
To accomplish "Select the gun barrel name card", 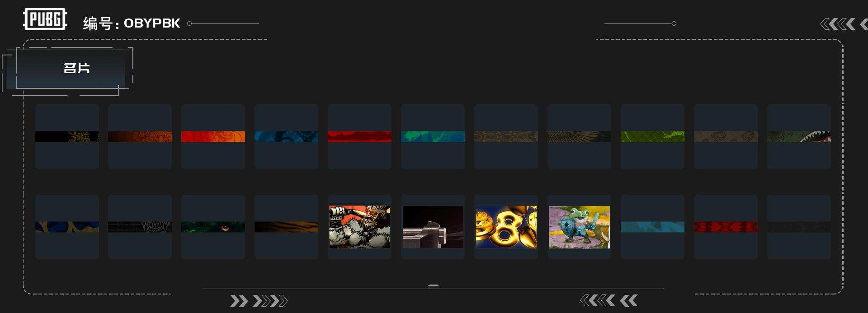I will pyautogui.click(x=433, y=227).
